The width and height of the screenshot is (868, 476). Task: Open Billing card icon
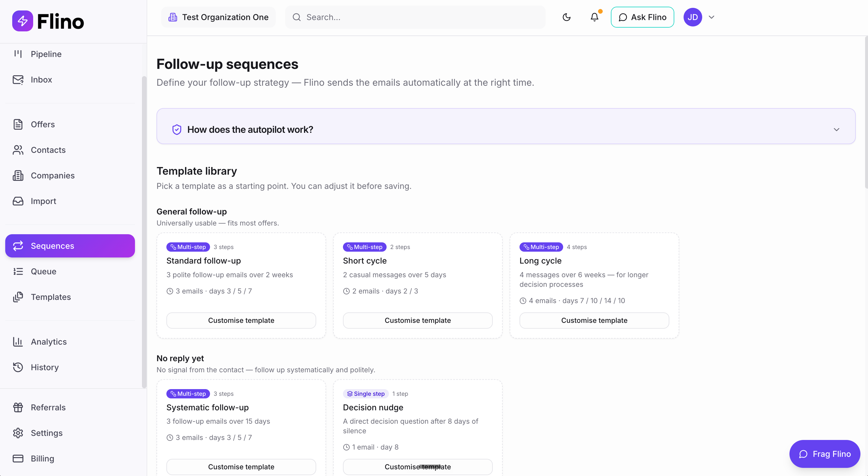18,459
